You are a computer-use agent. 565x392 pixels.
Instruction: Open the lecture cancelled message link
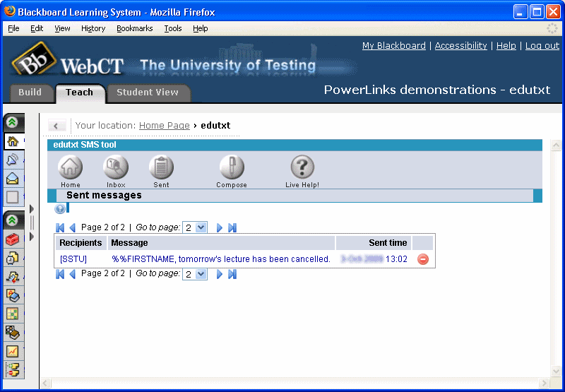[221, 259]
